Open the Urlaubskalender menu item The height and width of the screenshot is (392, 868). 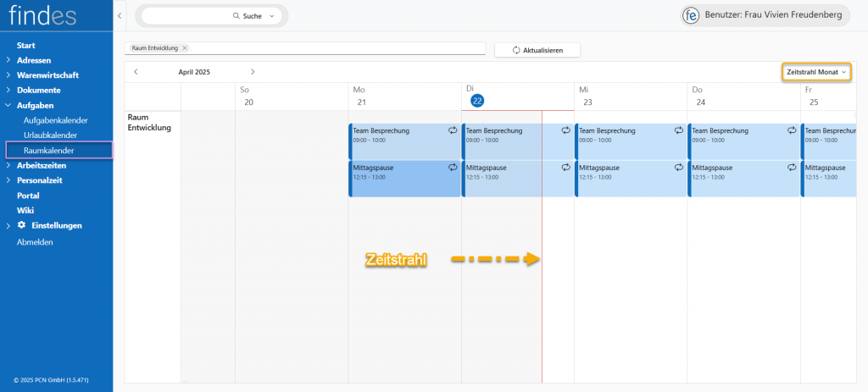pos(50,135)
